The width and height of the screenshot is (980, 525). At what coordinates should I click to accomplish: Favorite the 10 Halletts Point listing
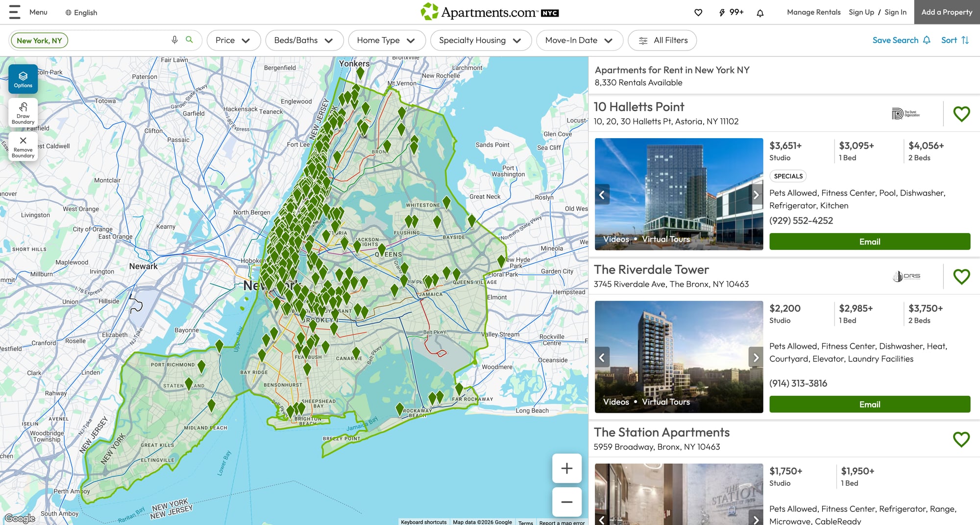[961, 114]
